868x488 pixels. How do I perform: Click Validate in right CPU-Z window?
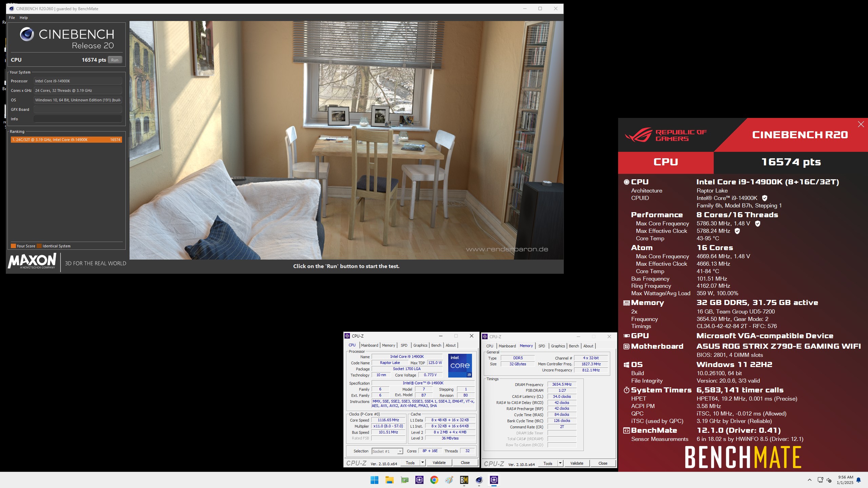[577, 464]
